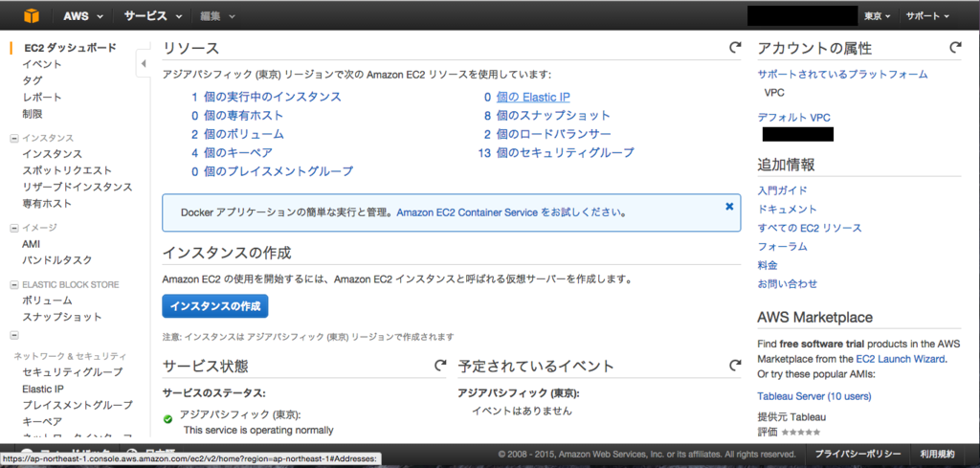Open EC2 Launch Wizard link

pos(901,359)
